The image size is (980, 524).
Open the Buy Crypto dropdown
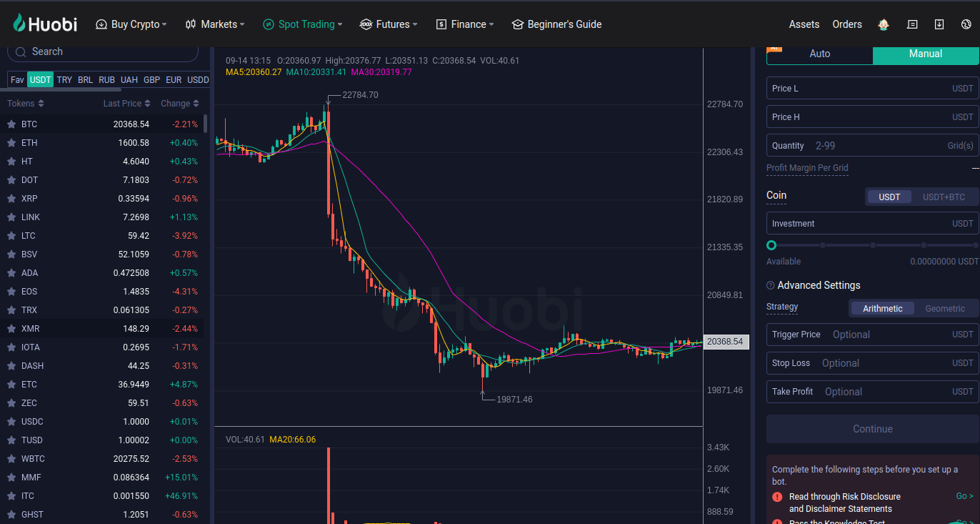click(131, 24)
